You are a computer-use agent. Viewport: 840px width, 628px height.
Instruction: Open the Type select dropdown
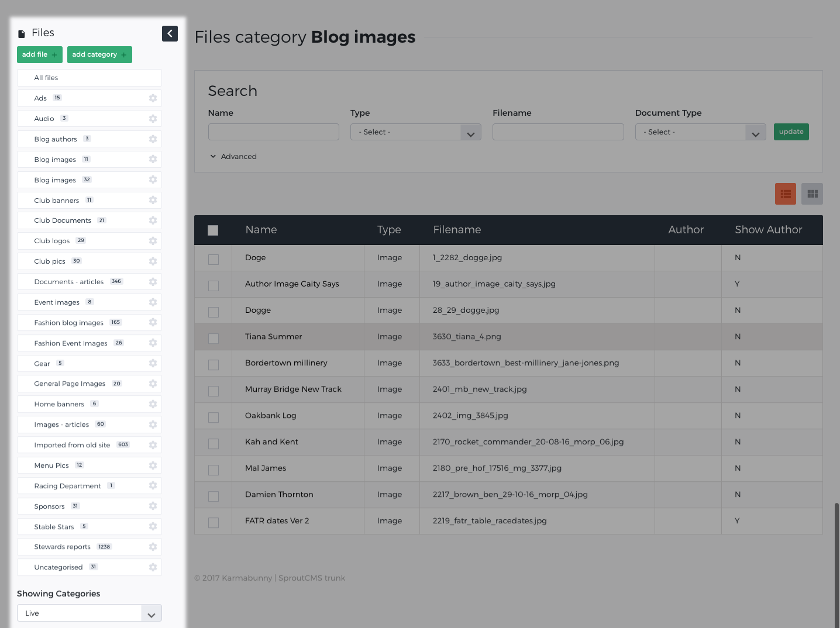tap(416, 132)
